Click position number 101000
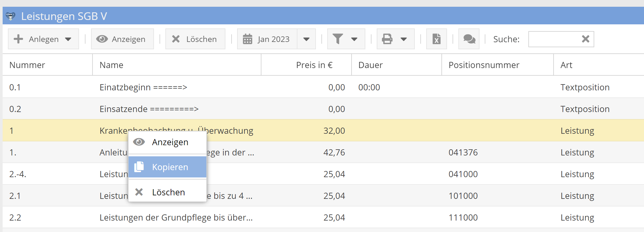 [x=463, y=196]
